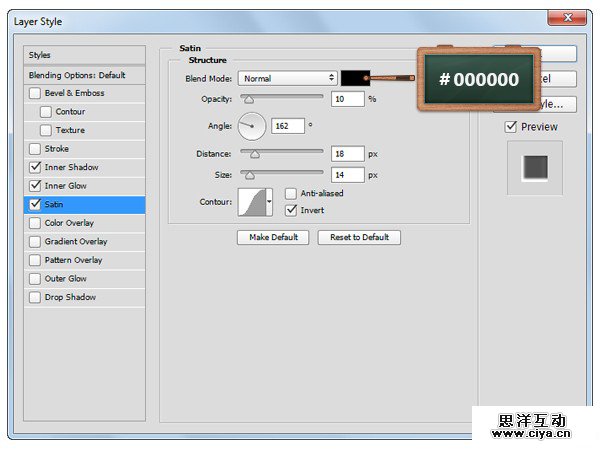Viewport: 600px width, 449px height.
Task: Uncheck the Inner Shadow effect
Action: [35, 167]
